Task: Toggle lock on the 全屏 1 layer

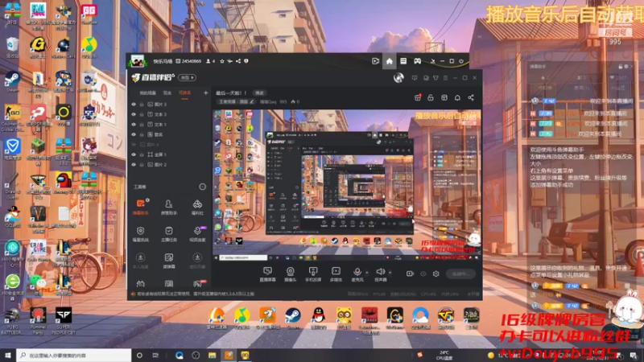Action: [142, 154]
